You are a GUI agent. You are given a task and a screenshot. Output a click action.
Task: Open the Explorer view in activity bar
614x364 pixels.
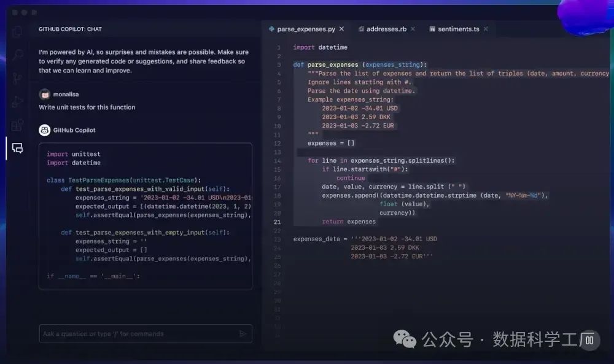click(x=17, y=33)
